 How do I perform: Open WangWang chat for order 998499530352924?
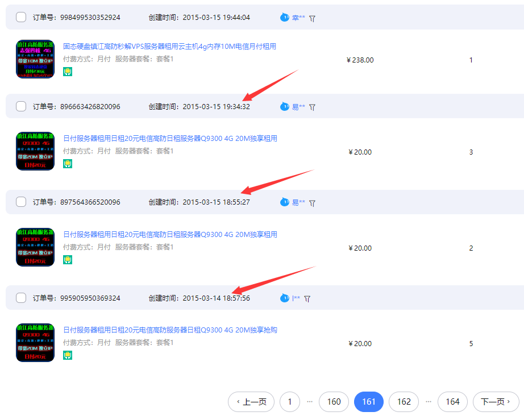tap(285, 18)
